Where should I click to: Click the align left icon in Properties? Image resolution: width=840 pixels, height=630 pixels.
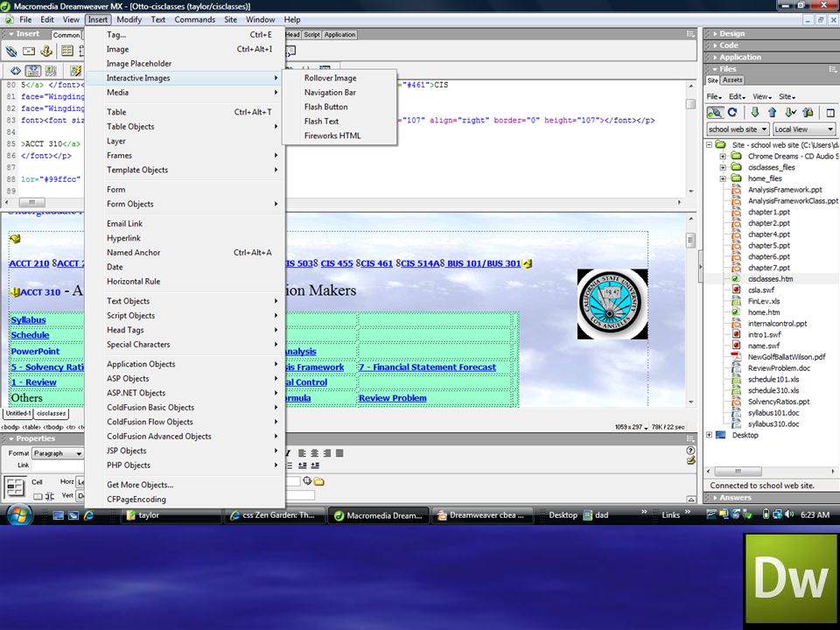point(302,453)
